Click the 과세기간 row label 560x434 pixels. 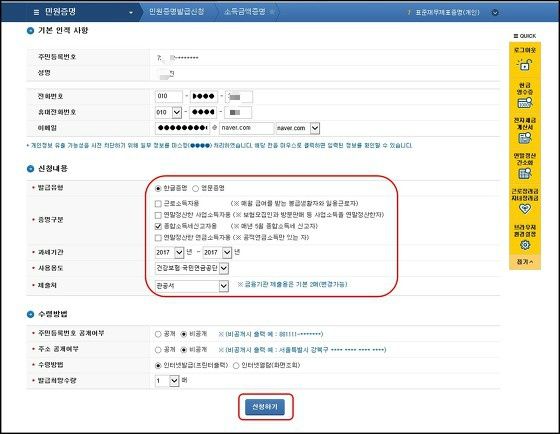[50, 252]
